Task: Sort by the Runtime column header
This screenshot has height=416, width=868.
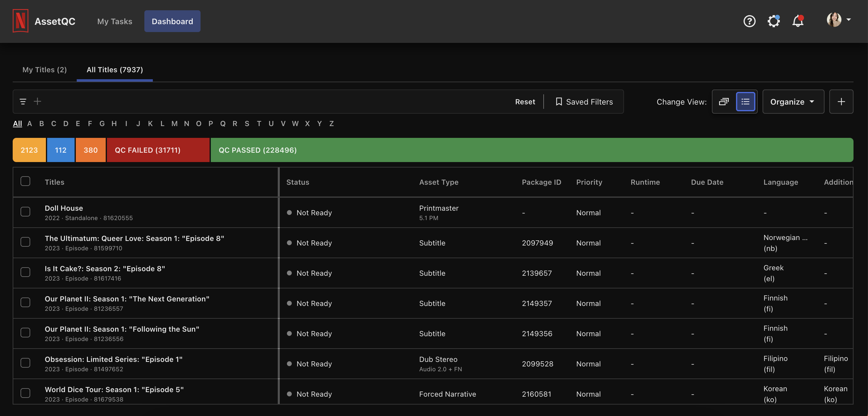Action: coord(645,182)
